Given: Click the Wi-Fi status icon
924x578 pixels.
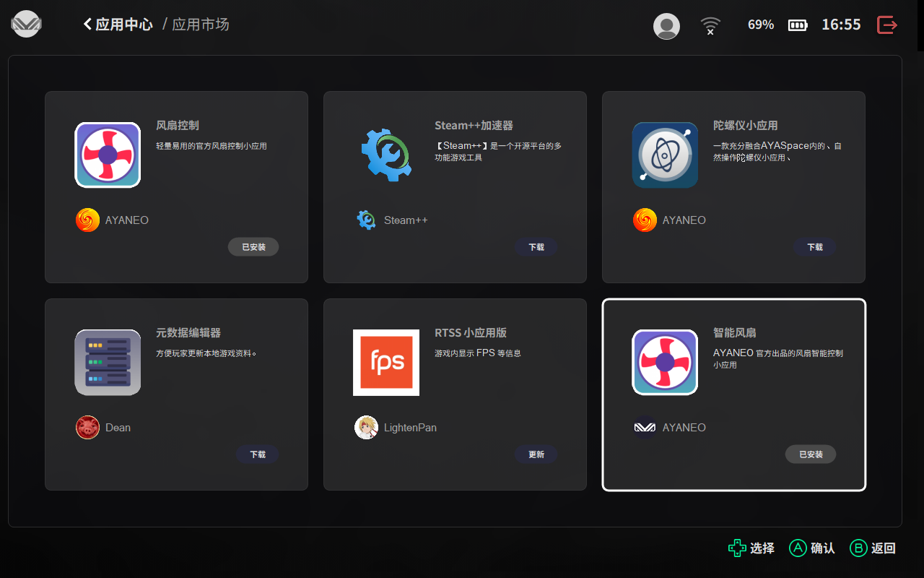Looking at the screenshot, I should 710,26.
